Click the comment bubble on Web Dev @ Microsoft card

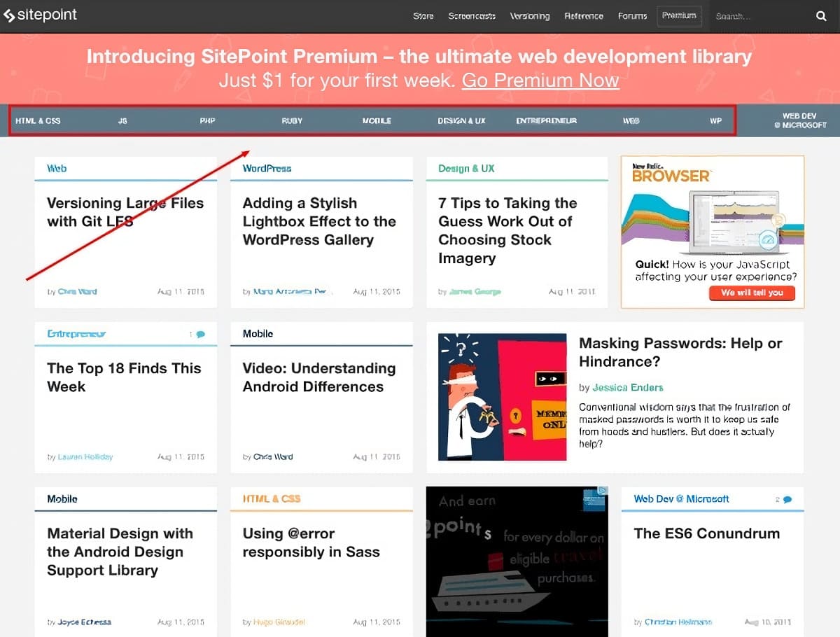point(787,500)
